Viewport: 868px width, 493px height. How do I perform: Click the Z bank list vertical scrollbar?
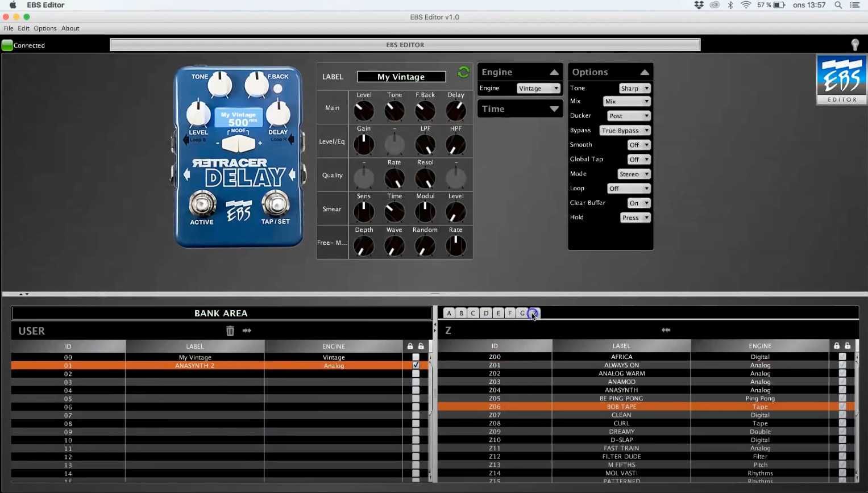(857, 417)
